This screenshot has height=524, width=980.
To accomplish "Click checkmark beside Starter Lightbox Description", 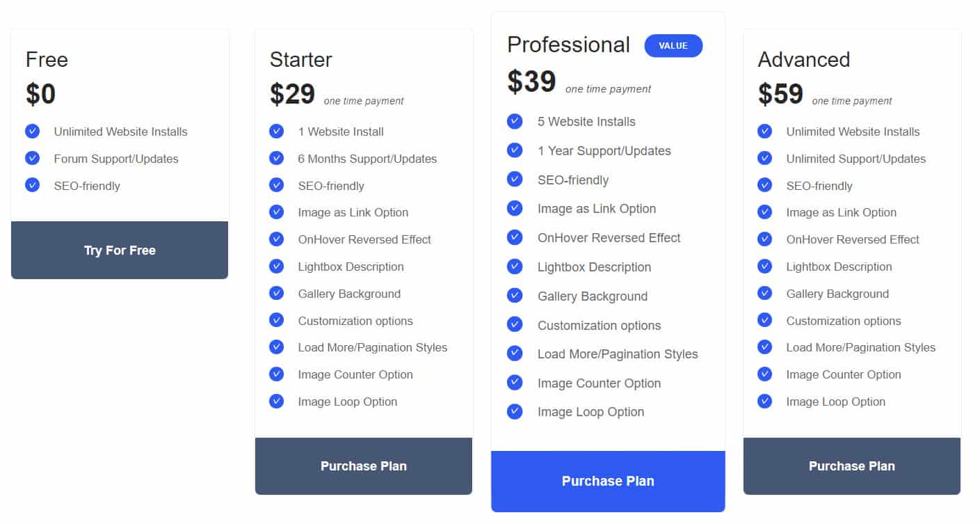I will tap(276, 266).
